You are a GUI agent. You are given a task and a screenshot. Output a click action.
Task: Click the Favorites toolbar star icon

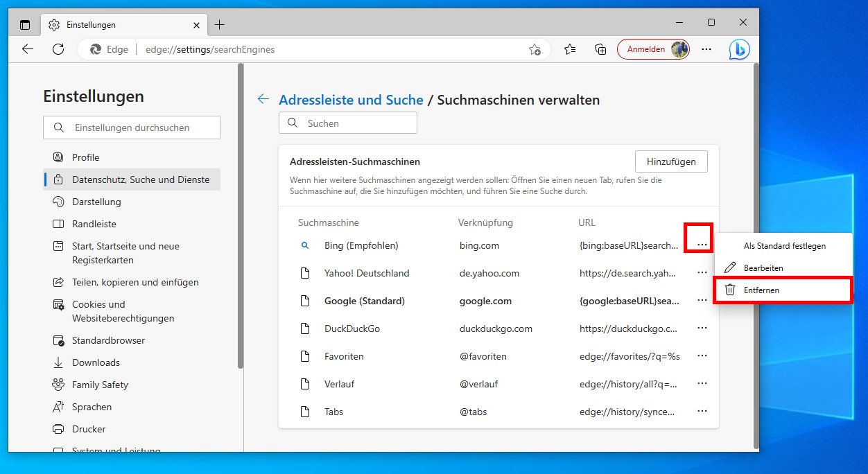point(570,49)
